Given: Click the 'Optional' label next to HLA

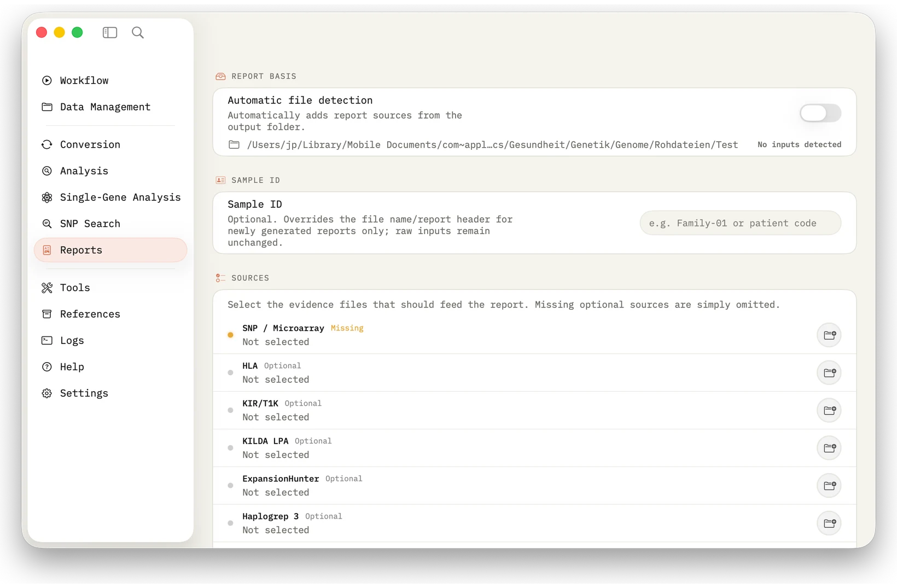Looking at the screenshot, I should pos(282,366).
